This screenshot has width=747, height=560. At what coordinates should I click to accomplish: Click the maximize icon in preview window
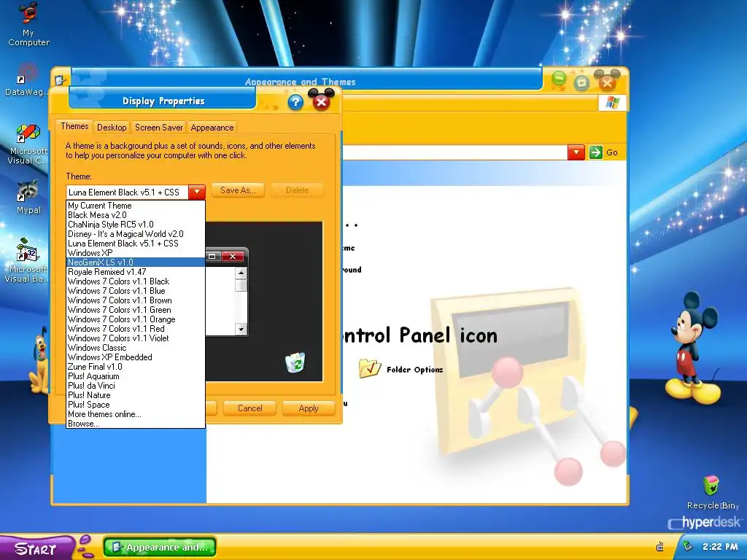(212, 256)
